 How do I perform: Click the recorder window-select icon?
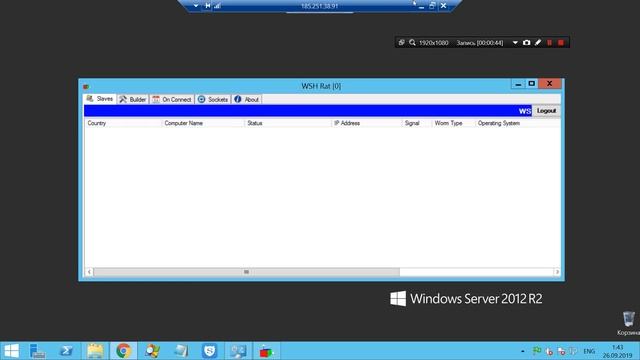401,42
